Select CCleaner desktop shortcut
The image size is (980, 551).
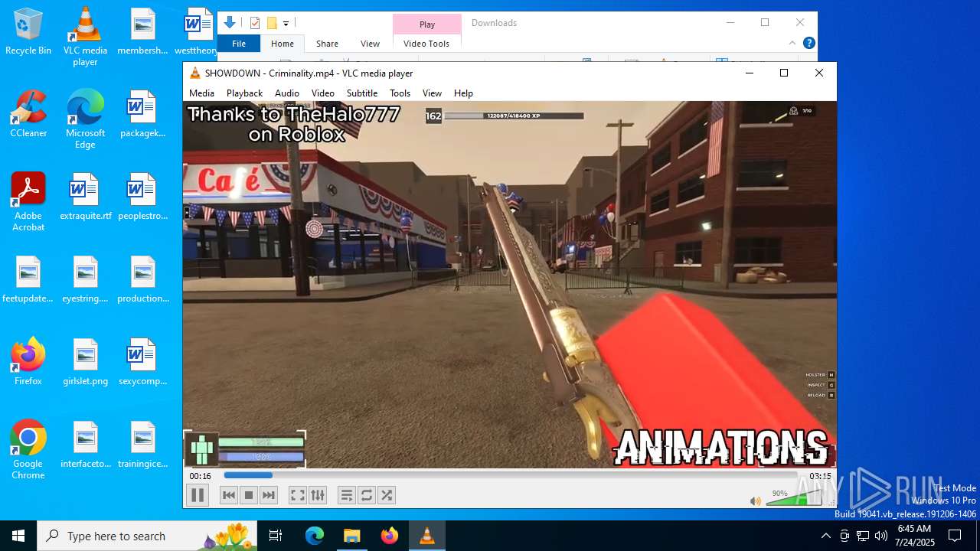pyautogui.click(x=28, y=114)
